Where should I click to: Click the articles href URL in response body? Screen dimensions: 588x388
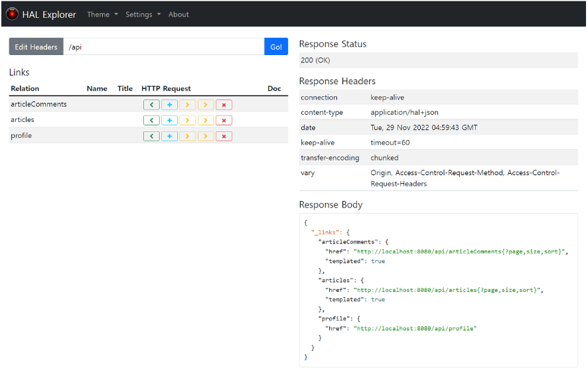tap(447, 290)
